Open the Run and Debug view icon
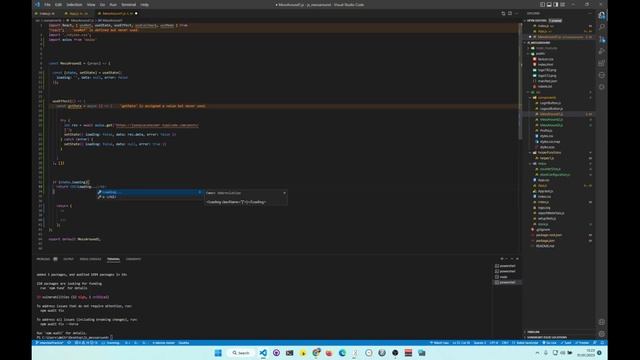640x360 pixels. (x=602, y=51)
